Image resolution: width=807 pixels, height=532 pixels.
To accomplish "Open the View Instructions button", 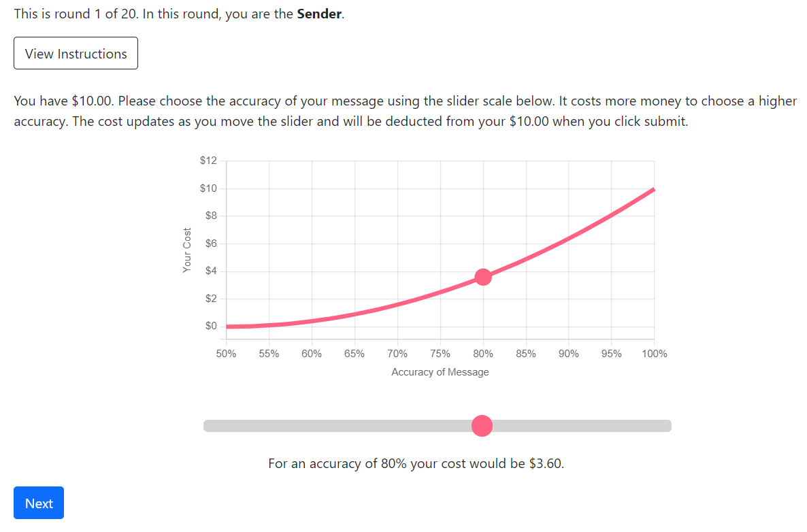I will click(76, 53).
